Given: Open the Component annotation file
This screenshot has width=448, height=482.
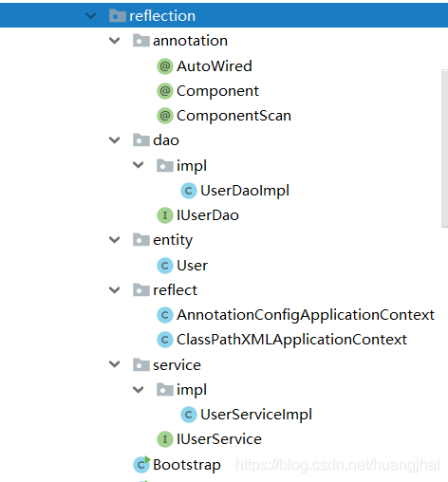Looking at the screenshot, I should [x=217, y=91].
